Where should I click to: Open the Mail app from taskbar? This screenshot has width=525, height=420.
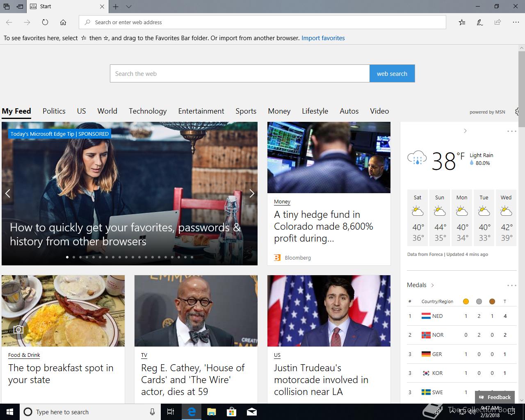coord(251,412)
